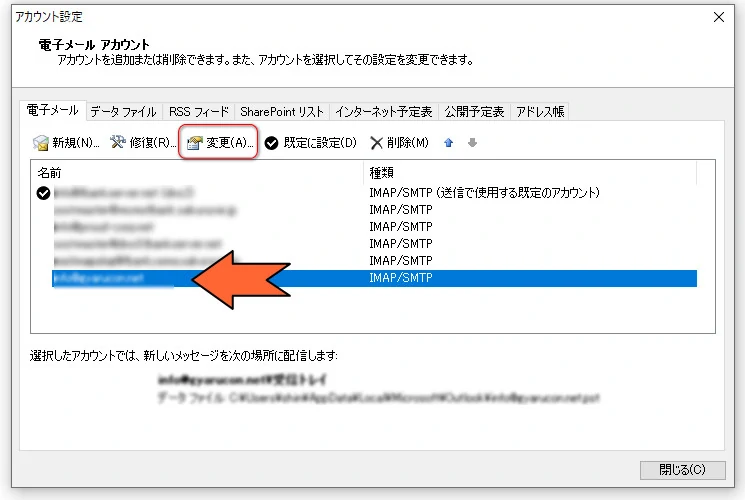Switch to the RSS フィード tab
The height and width of the screenshot is (500, 745).
pyautogui.click(x=199, y=112)
